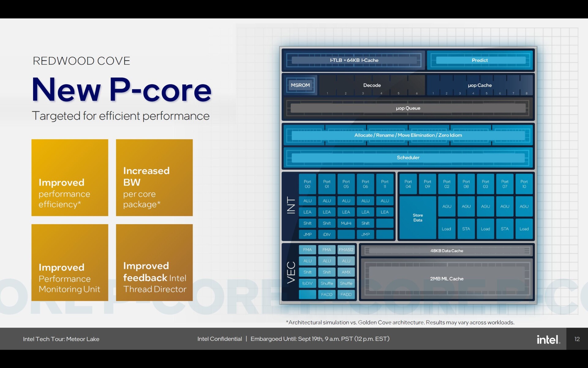Click "Targeted for efficient performance" subtitle
Screen dimensions: 588x368
(x=121, y=116)
